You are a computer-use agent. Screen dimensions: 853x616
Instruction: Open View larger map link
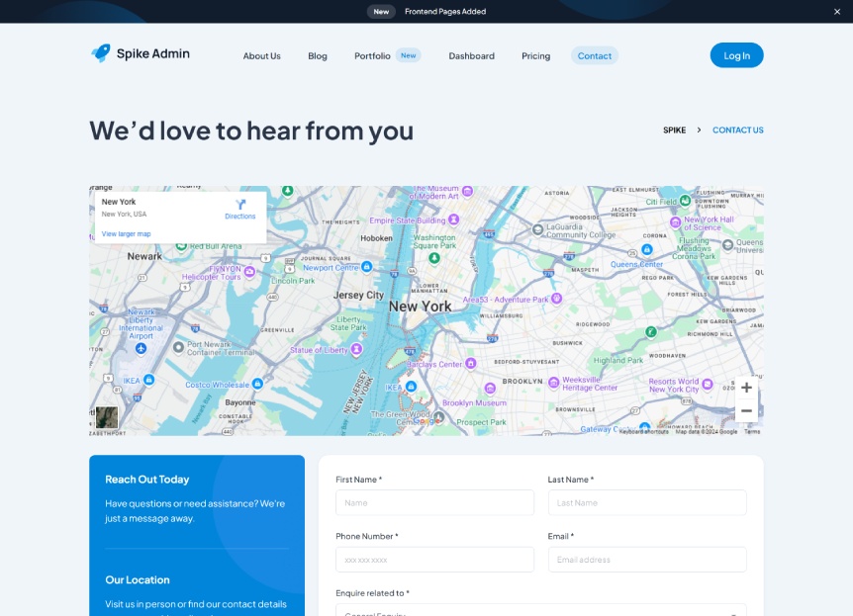(x=127, y=233)
